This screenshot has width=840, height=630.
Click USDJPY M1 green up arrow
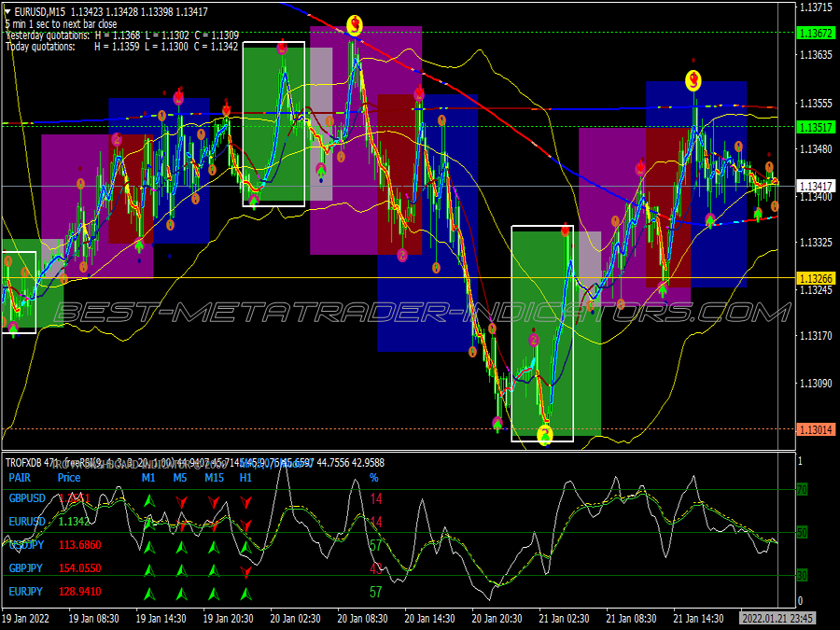149,548
